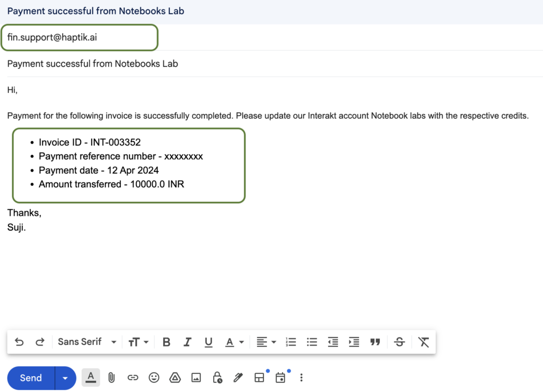The image size is (543, 392).
Task: Click the Payment reference number line
Action: click(121, 156)
